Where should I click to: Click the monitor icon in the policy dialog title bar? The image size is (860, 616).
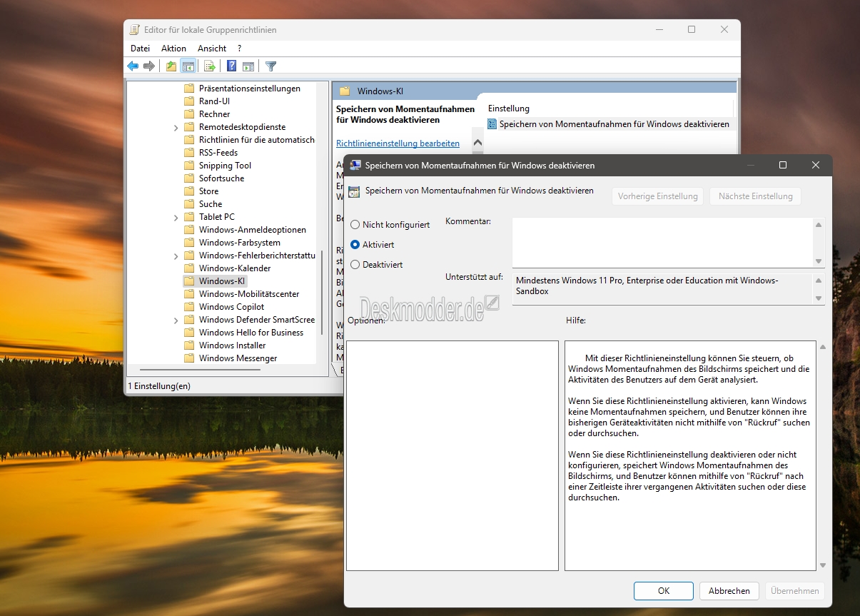[355, 165]
